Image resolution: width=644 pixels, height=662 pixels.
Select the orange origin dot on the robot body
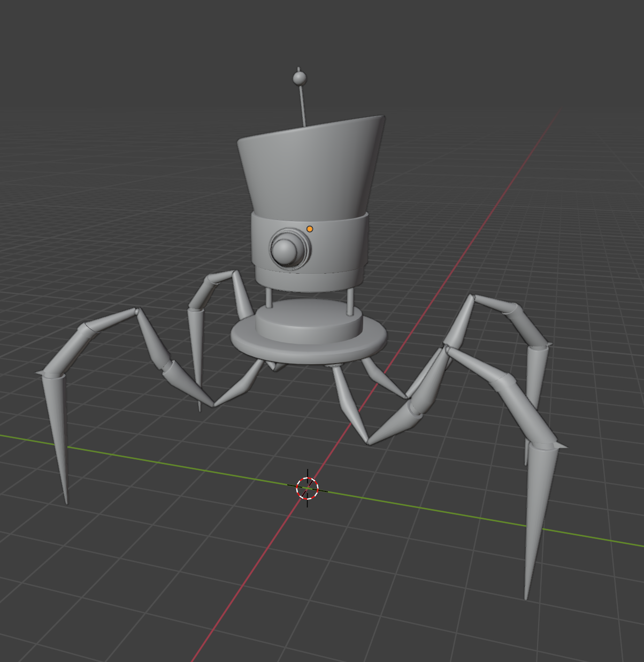tap(310, 229)
